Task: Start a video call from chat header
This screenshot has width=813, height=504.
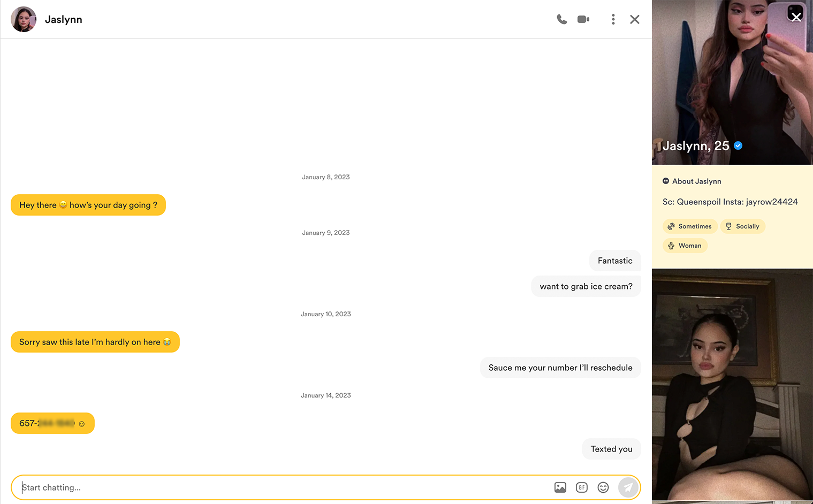Action: (583, 19)
